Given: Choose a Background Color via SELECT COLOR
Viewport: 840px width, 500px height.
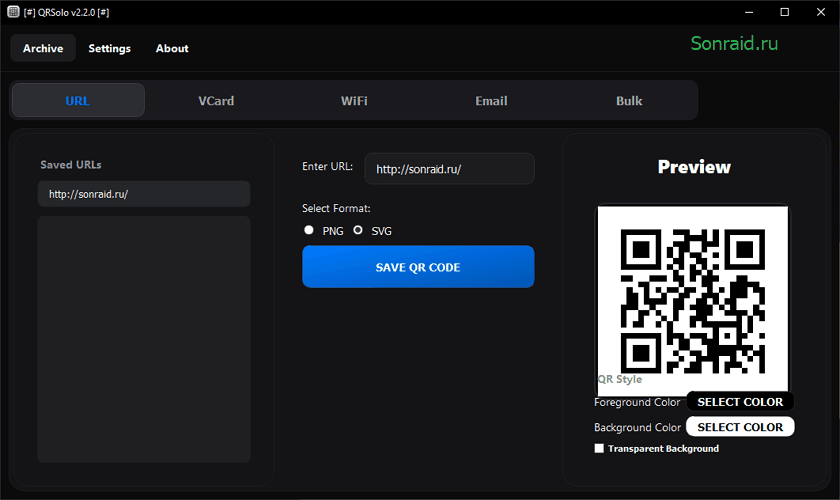Looking at the screenshot, I should pos(740,427).
